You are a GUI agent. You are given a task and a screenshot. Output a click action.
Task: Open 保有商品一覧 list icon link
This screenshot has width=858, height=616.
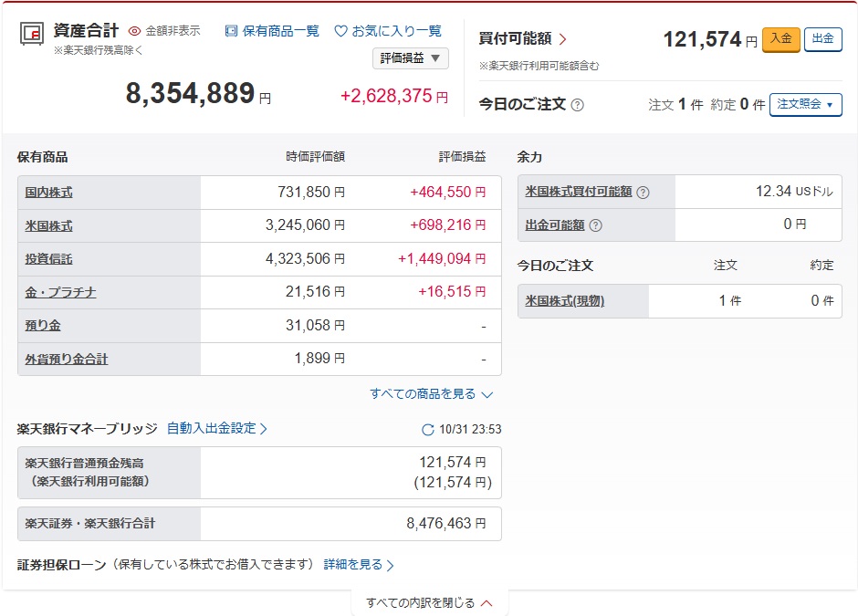[x=231, y=31]
